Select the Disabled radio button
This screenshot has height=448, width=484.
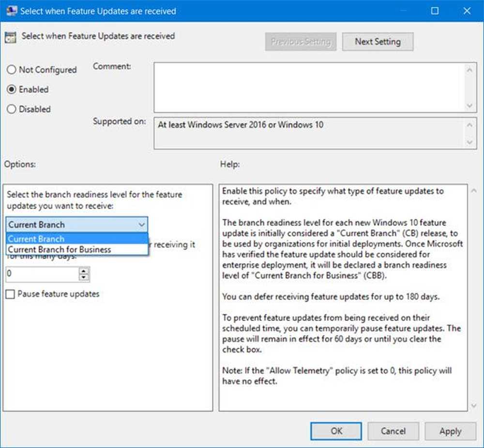(x=12, y=109)
